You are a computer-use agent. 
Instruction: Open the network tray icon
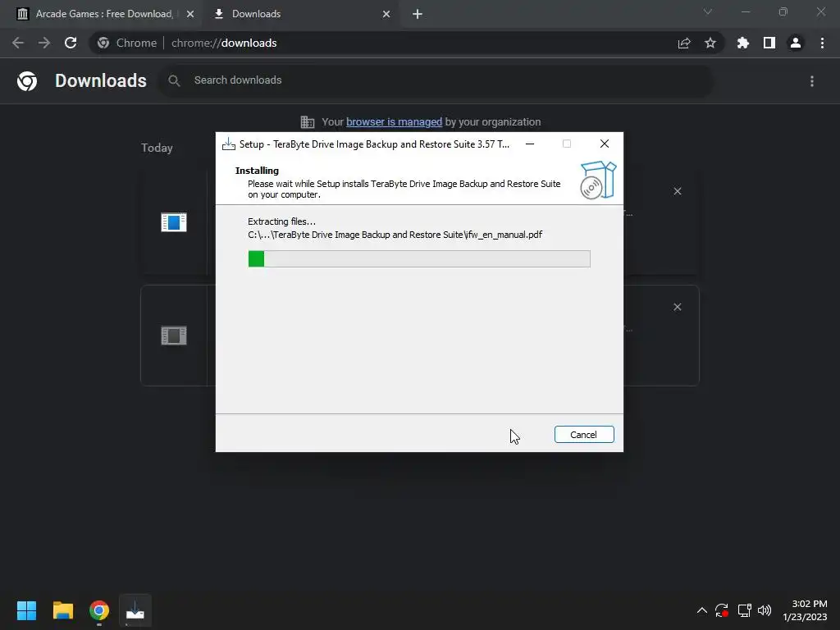[x=744, y=610]
